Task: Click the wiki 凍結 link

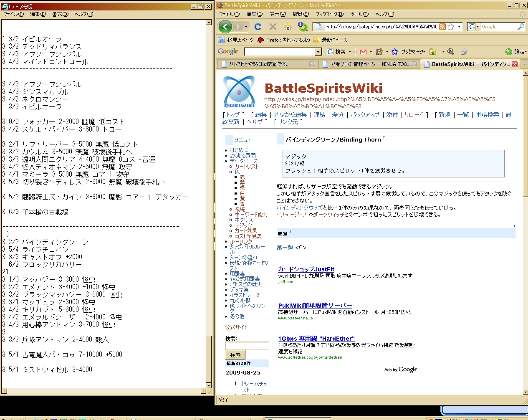Action: click(319, 114)
